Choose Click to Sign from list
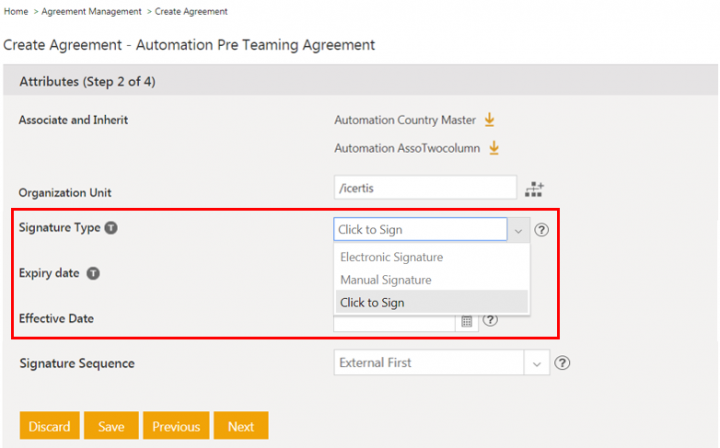Viewport: 720px width, 448px height. (x=372, y=302)
